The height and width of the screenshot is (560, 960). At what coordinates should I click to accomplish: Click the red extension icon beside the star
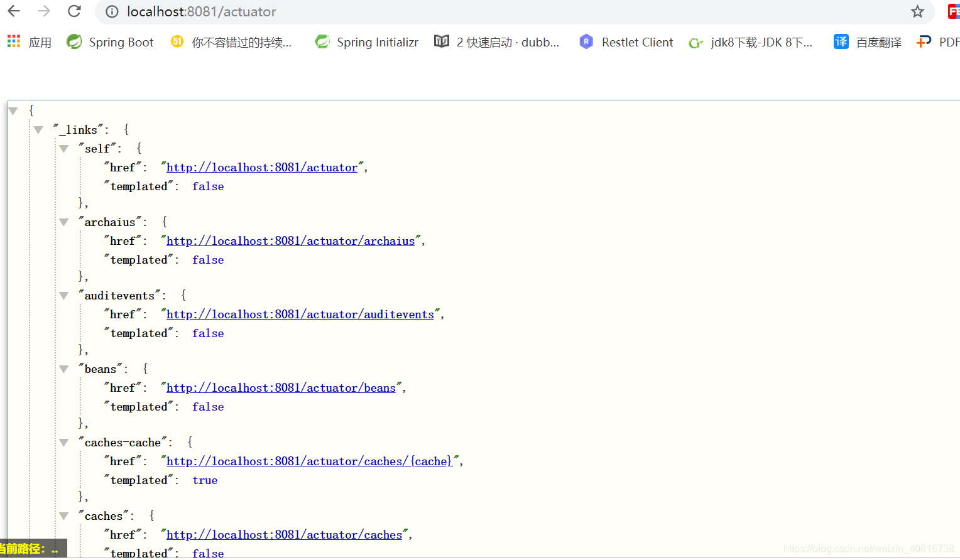954,11
